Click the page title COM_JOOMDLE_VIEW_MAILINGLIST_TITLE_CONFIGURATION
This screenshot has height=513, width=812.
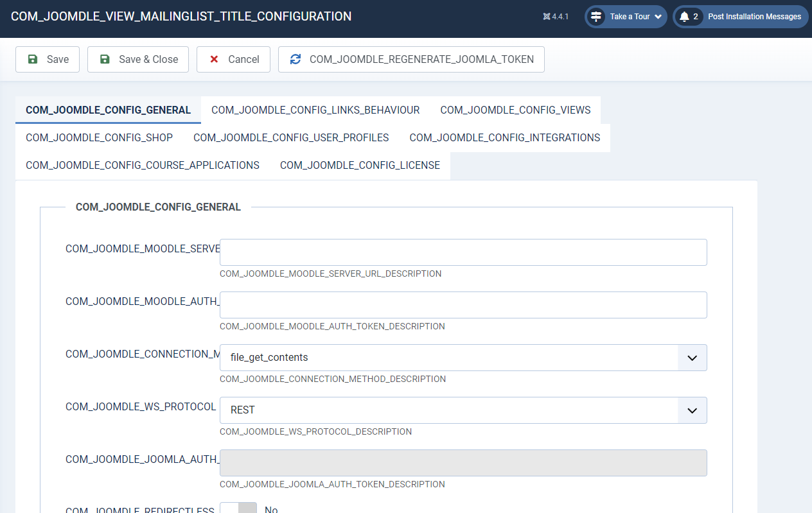pos(181,17)
